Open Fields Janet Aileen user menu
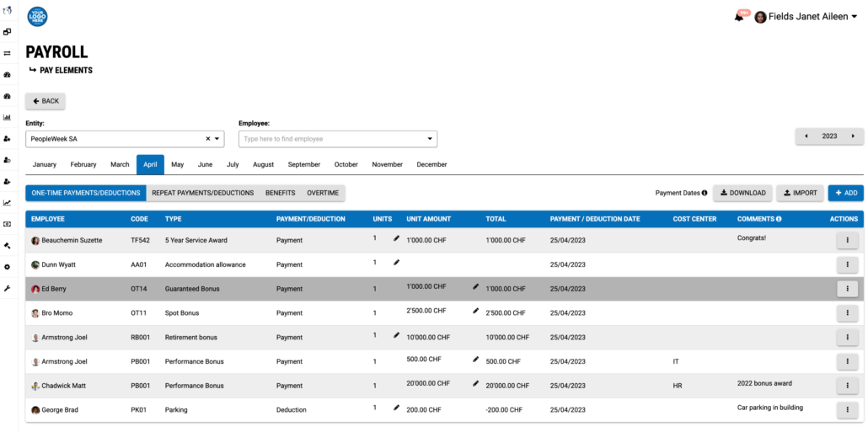 [x=806, y=17]
